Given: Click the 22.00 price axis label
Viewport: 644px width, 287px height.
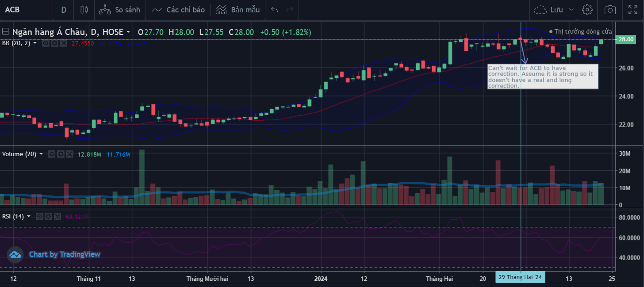Looking at the screenshot, I should [626, 125].
